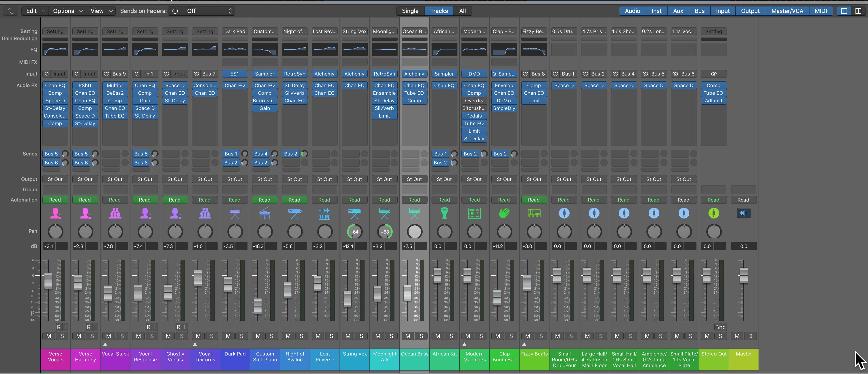Click the Clap Boom Bap hand icon
The width and height of the screenshot is (868, 374).
pyautogui.click(x=504, y=213)
